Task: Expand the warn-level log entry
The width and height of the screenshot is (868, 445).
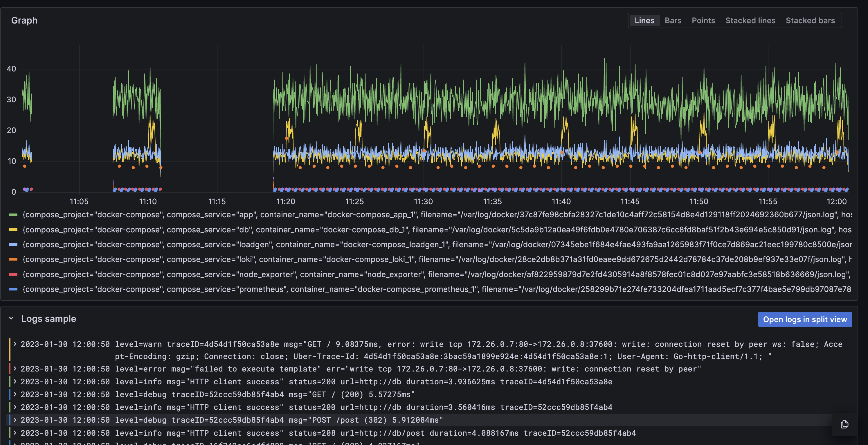Action: pos(15,344)
